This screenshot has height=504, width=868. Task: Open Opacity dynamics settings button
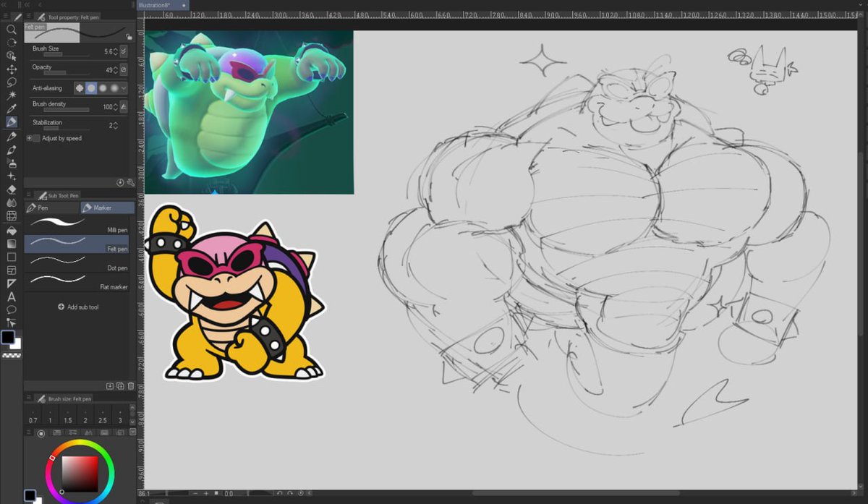pos(124,70)
